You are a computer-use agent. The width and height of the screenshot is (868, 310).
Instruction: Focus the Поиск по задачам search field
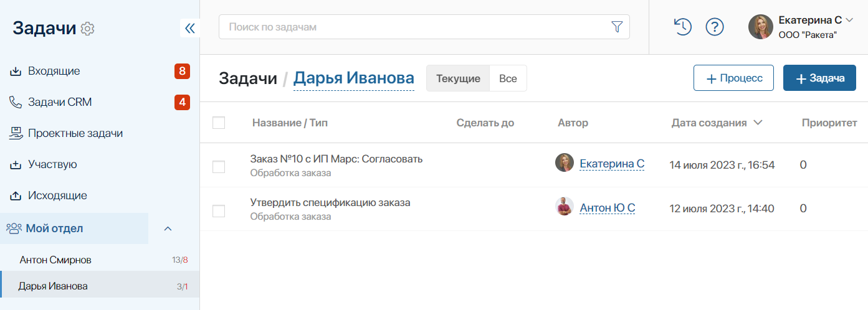click(x=424, y=27)
